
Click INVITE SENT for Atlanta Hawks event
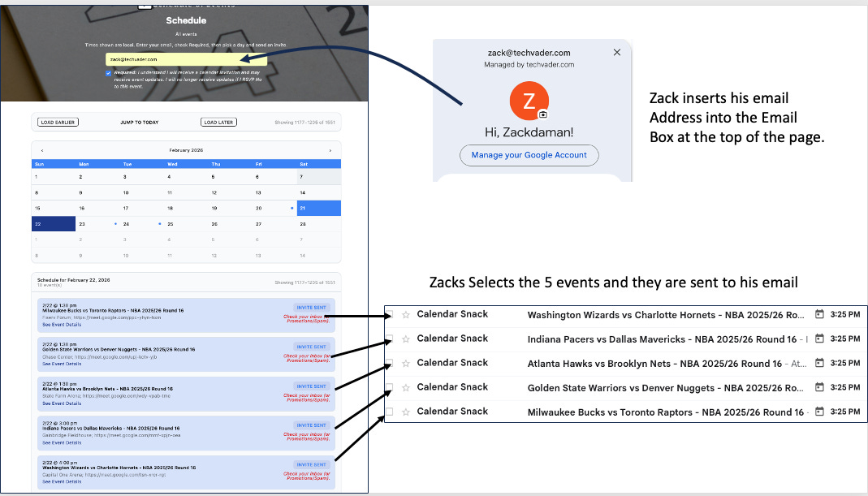312,386
